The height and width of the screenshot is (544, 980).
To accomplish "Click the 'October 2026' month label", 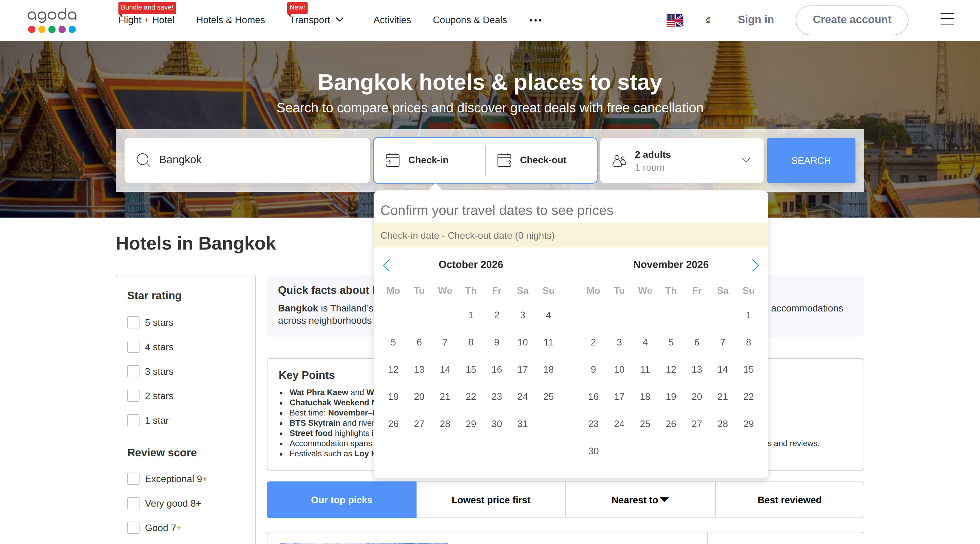I will pos(471,265).
